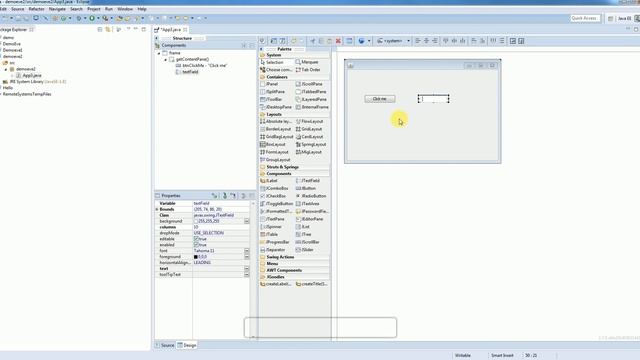Toggle the enabled property checkbox

tap(196, 245)
